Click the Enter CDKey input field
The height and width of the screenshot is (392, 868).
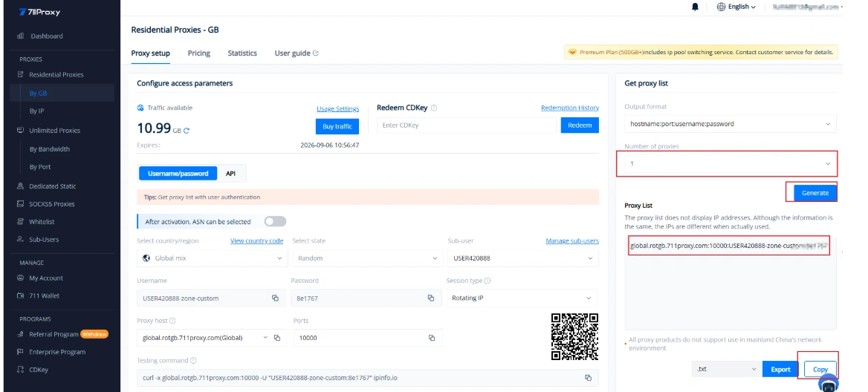(x=467, y=125)
